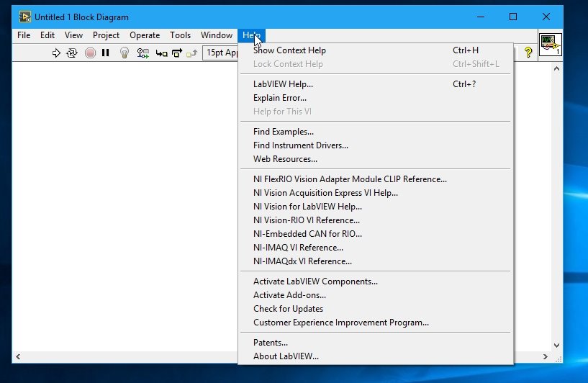Viewport: 588px width, 383px height.
Task: Open the Edit menu
Action: coord(48,35)
